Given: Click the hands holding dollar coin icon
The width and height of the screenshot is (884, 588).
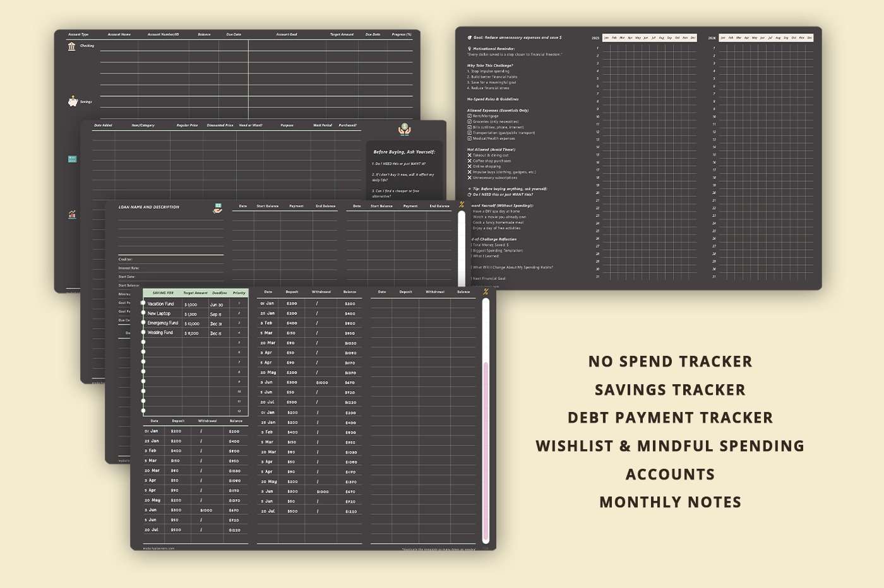Looking at the screenshot, I should pyautogui.click(x=404, y=130).
